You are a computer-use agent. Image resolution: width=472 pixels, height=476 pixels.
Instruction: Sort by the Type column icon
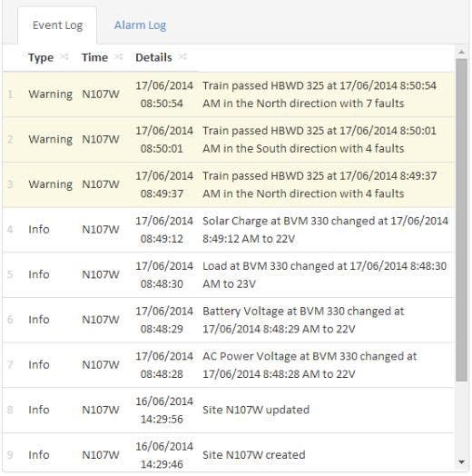(64, 56)
